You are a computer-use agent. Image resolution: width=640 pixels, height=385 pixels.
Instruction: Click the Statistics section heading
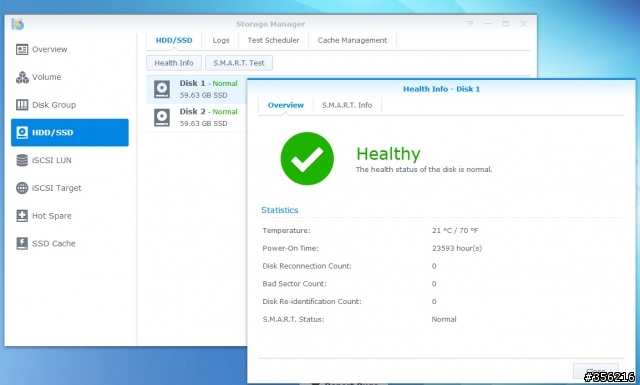280,210
